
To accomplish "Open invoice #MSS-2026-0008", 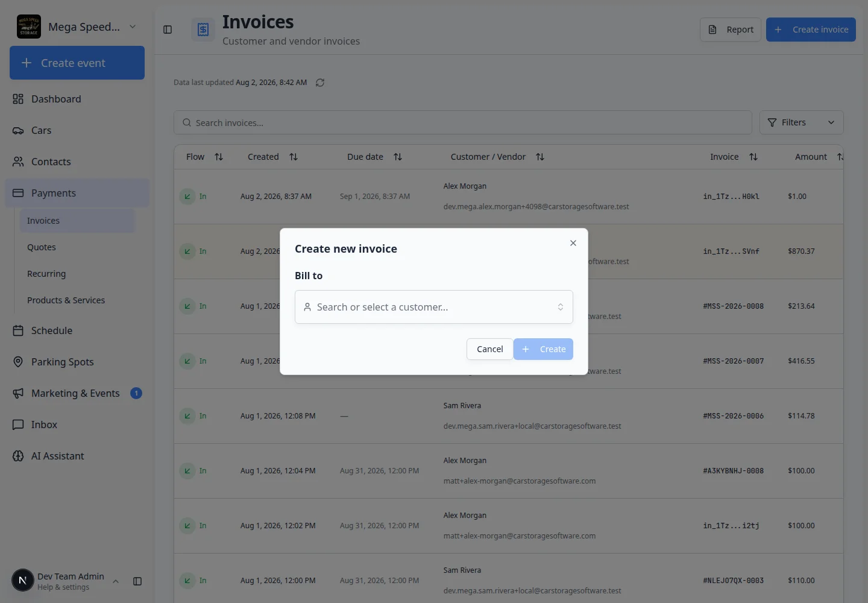I will pos(733,306).
